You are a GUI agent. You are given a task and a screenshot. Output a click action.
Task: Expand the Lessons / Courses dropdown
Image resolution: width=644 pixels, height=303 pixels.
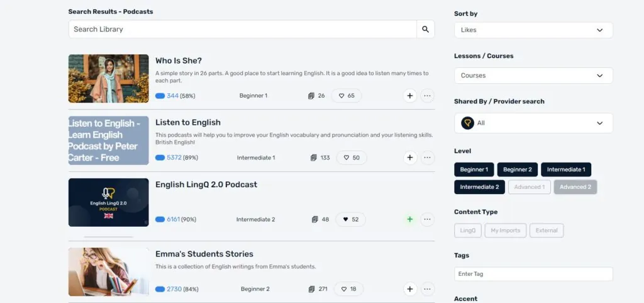tap(533, 76)
